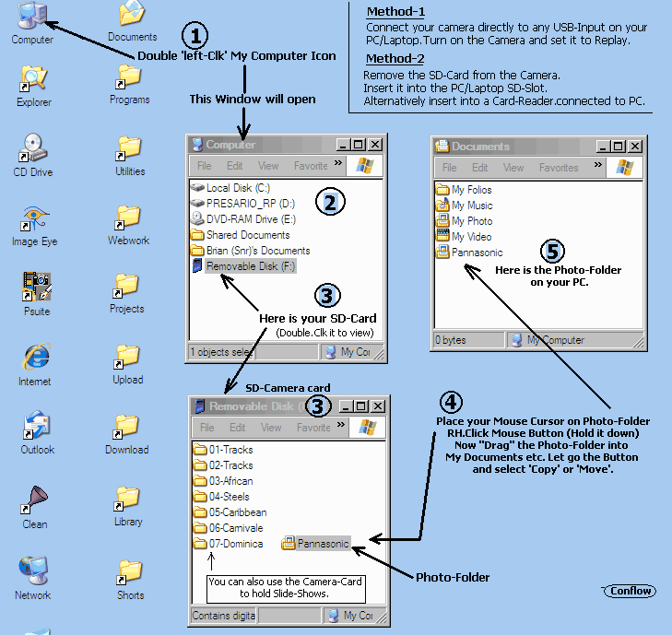This screenshot has width=672, height=635.
Task: Click the Conflow button
Action: coord(631,591)
